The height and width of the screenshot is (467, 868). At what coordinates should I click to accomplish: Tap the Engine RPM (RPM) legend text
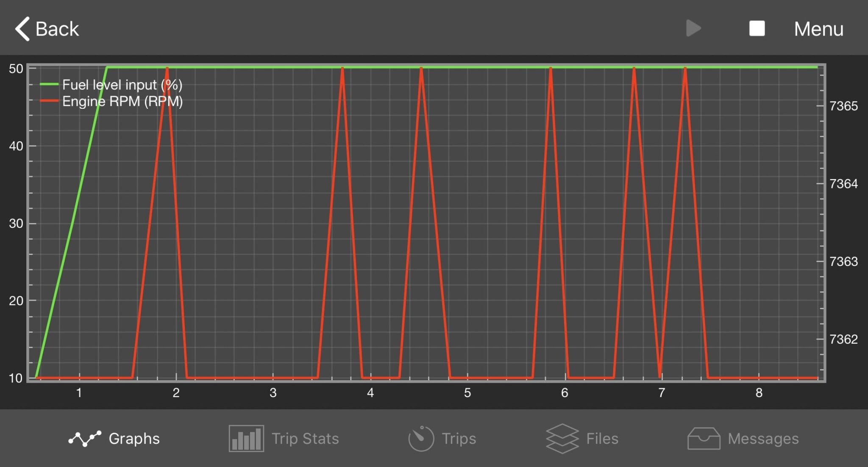[122, 102]
